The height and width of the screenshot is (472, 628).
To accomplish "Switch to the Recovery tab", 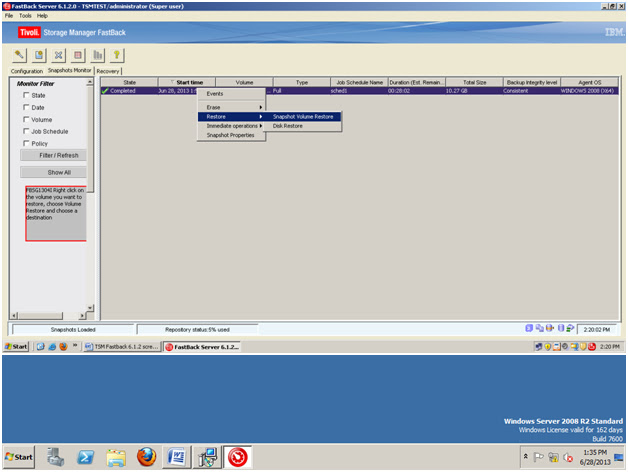I will tap(108, 71).
